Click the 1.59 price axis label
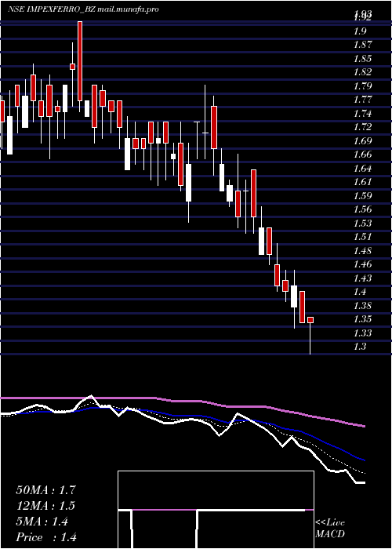 [x=362, y=196]
